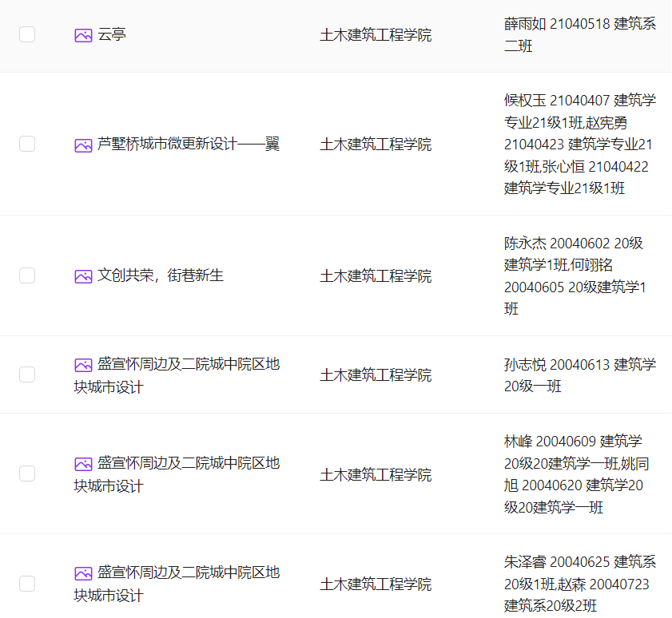672x618 pixels.
Task: Open the 文创共荣，街巷新生 project title
Action: (161, 276)
